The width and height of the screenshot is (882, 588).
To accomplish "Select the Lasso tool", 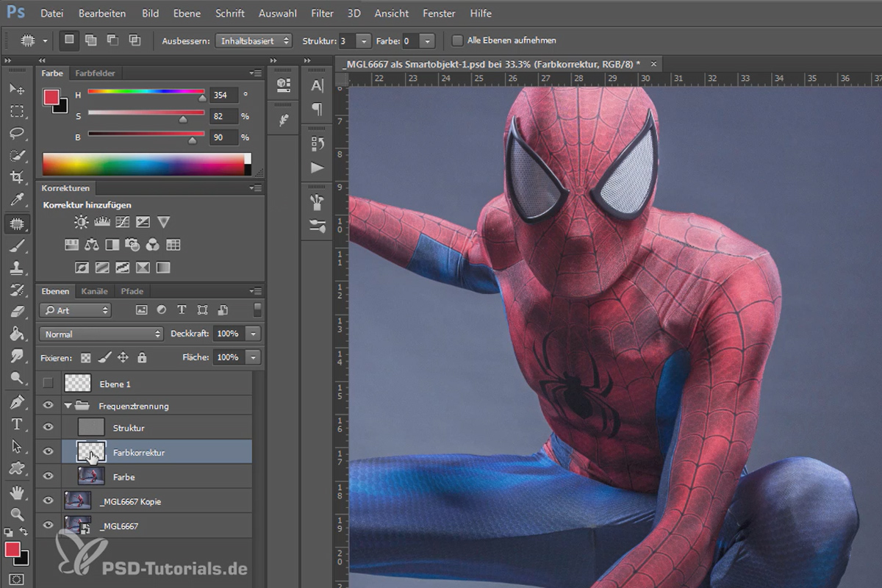I will coord(16,133).
